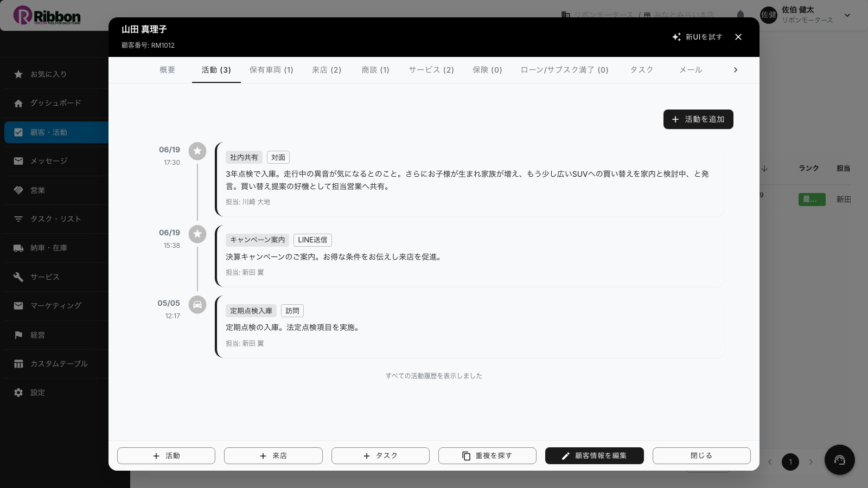This screenshot has width=868, height=488.
Task: Open マーケティング mail icon
Action: click(x=18, y=306)
